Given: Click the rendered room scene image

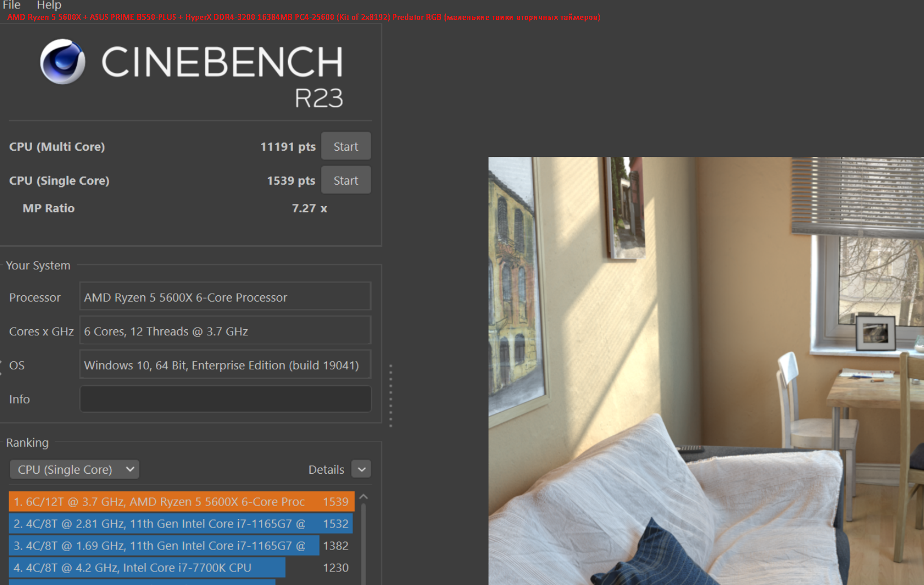Looking at the screenshot, I should 706,371.
